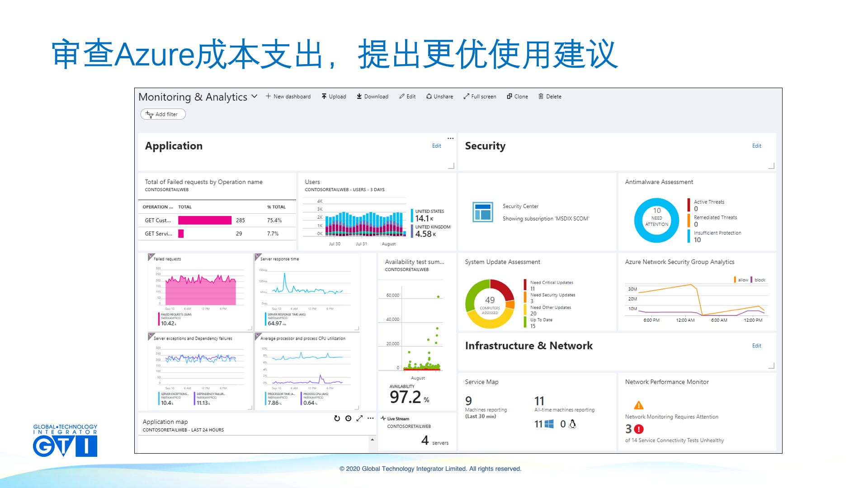Edit the Security section
868x488 pixels.
pyautogui.click(x=756, y=146)
